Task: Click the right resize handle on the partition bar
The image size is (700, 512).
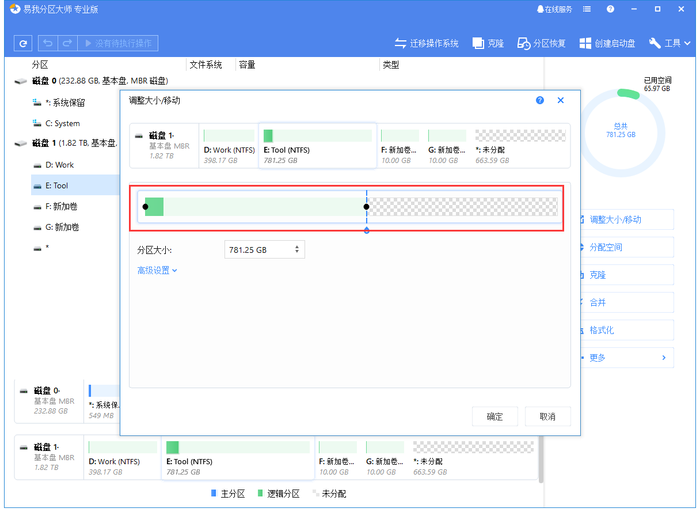Action: (366, 207)
